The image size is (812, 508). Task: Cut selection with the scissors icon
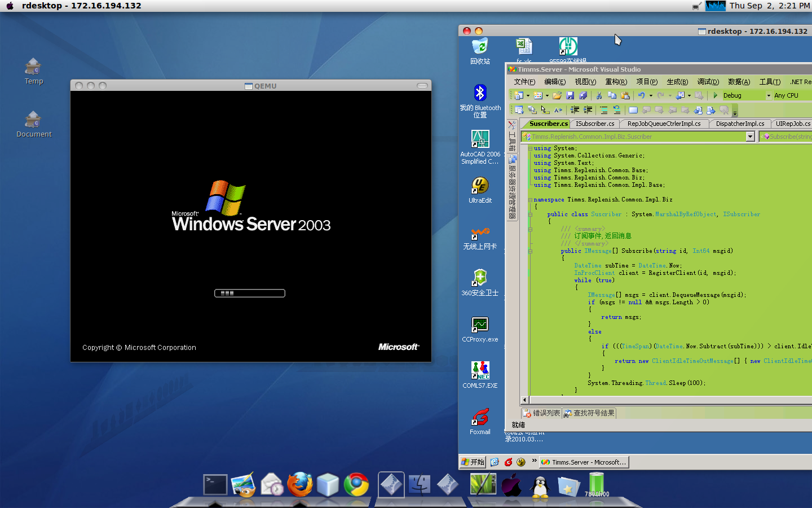coord(599,95)
